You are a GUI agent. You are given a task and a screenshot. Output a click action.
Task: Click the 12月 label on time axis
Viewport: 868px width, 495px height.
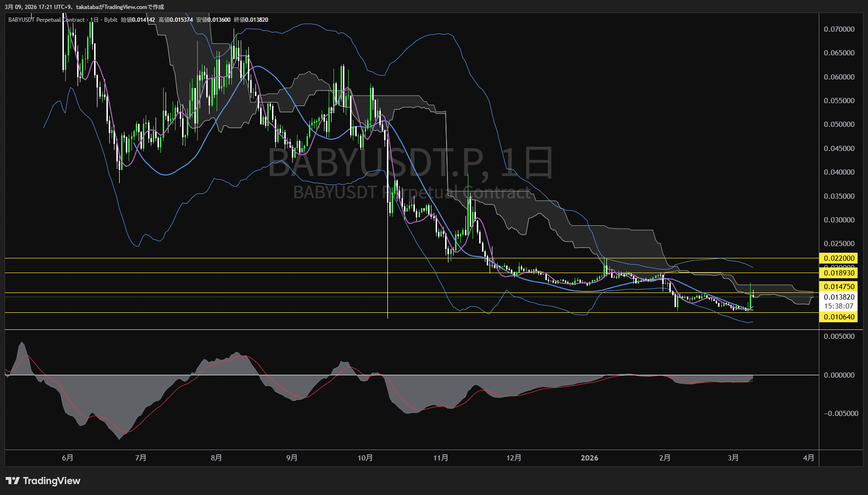pyautogui.click(x=514, y=458)
